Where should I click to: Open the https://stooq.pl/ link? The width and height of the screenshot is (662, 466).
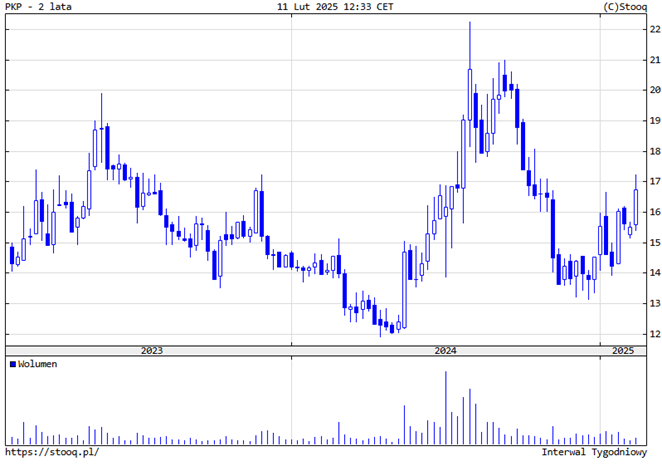click(x=52, y=452)
